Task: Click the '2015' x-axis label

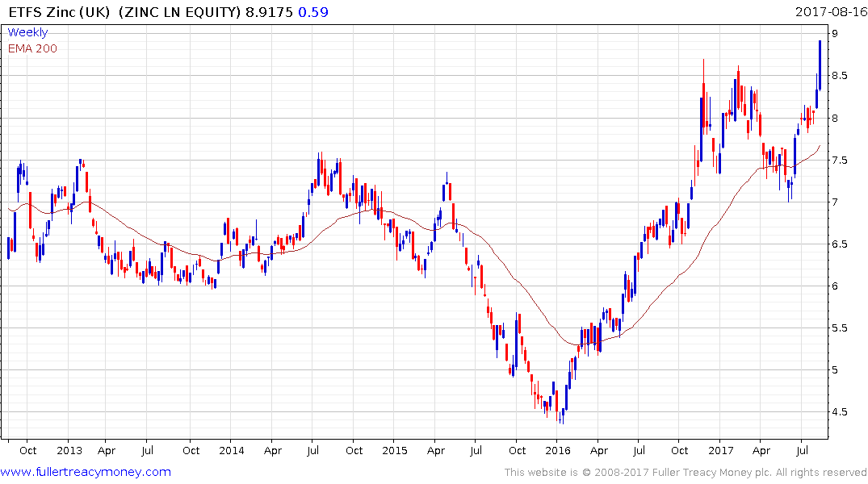Action: click(x=395, y=450)
